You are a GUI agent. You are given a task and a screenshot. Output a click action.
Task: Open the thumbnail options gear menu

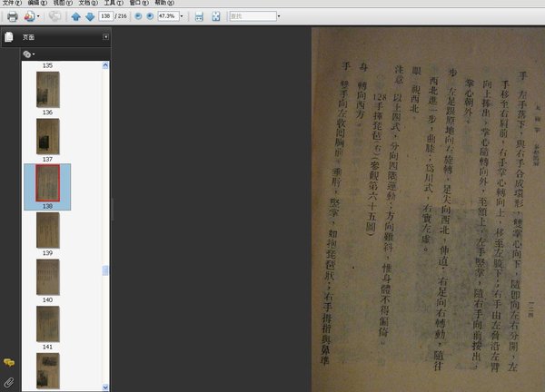(28, 54)
